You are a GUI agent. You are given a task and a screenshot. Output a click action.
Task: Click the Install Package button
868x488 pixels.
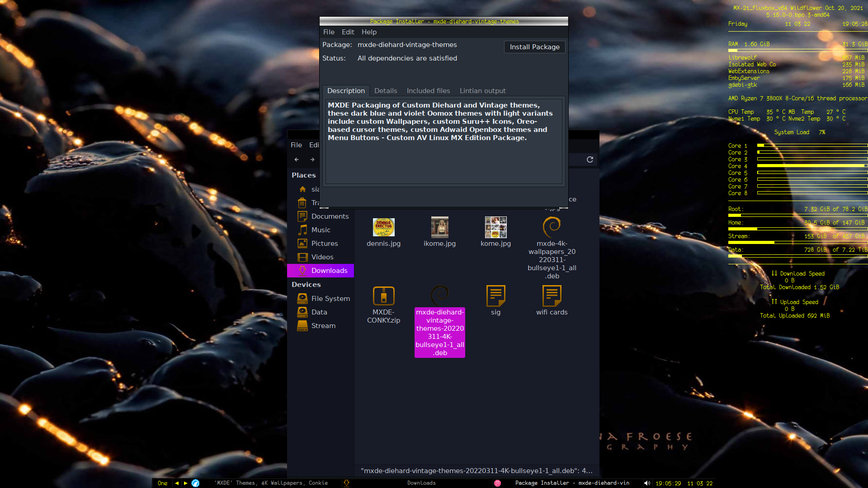coord(534,47)
